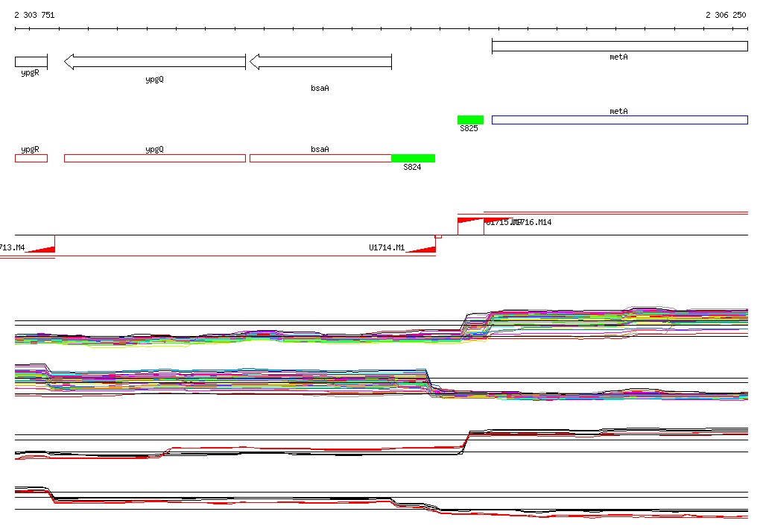763x532 pixels.
Task: Click the red triangle marker beside U1714.M1
Action: coord(424,250)
